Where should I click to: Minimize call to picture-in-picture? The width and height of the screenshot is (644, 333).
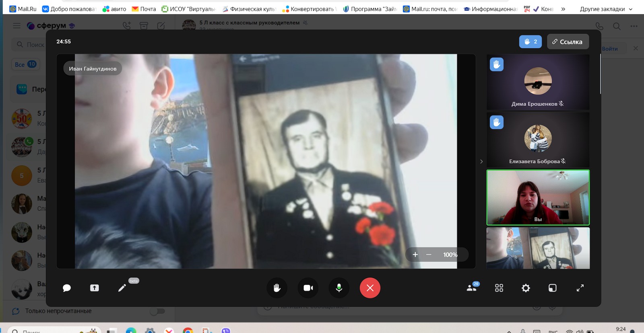553,288
